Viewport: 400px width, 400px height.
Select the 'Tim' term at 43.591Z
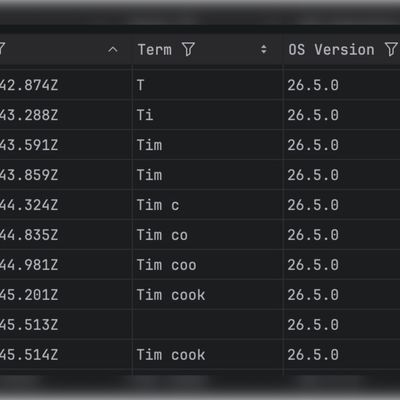pos(208,145)
